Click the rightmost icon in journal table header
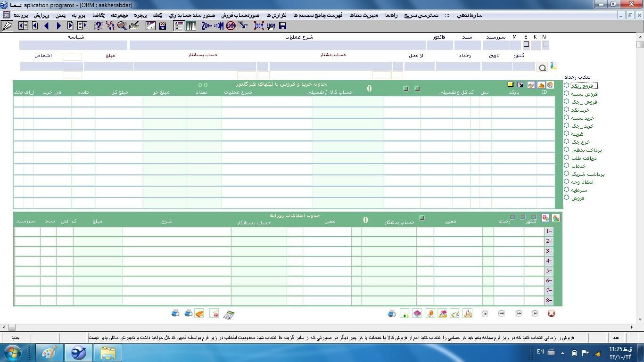 556,217
